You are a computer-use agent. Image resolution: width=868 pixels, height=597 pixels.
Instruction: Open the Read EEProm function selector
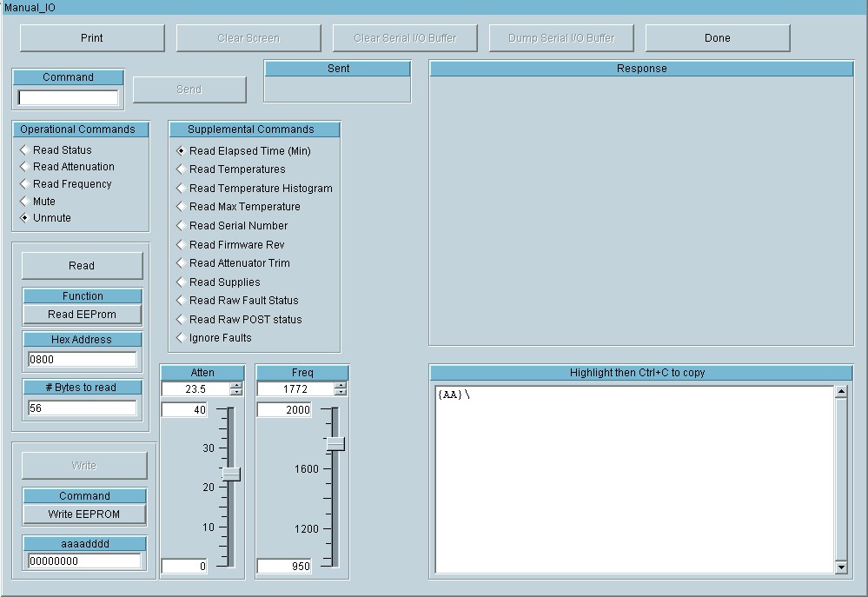(82, 315)
